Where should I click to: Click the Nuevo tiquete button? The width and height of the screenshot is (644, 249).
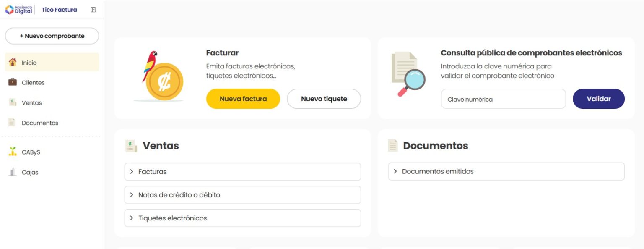324,99
